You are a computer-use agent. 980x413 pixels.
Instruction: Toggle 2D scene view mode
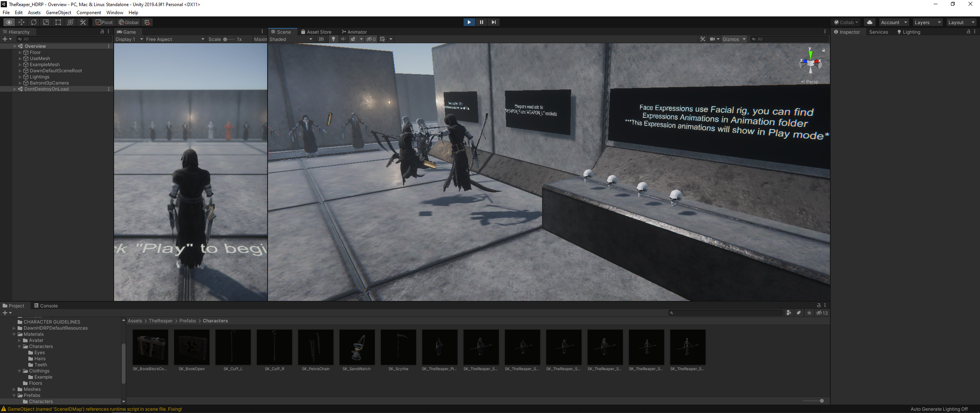[321, 39]
